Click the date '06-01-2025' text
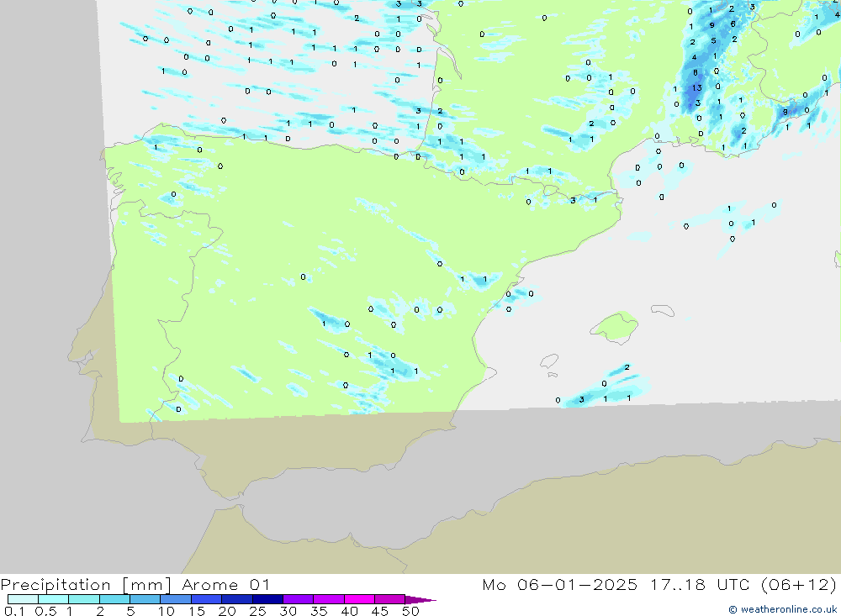841x616 pixels. pyautogui.click(x=577, y=585)
